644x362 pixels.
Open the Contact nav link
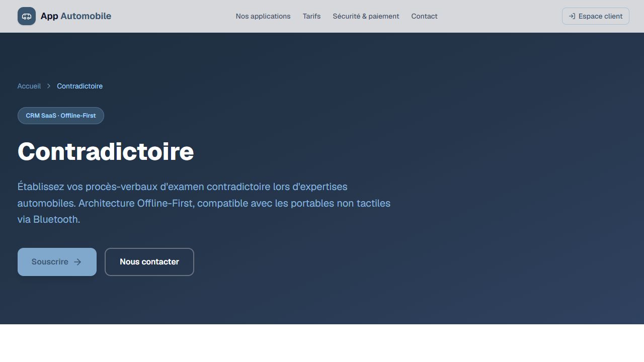click(x=424, y=16)
